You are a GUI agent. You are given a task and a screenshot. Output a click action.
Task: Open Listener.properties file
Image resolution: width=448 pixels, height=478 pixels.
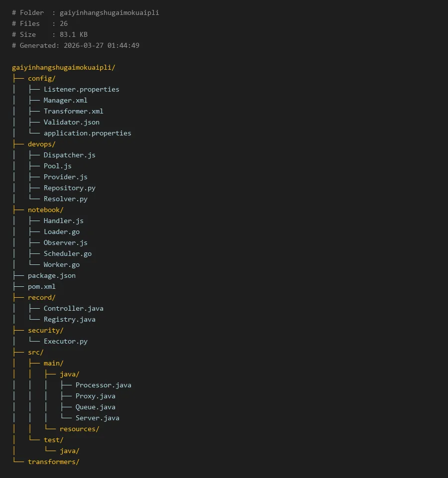click(81, 89)
